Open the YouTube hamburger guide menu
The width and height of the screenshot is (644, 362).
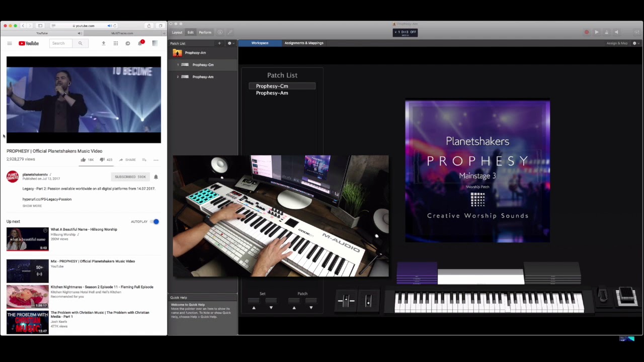(x=10, y=43)
